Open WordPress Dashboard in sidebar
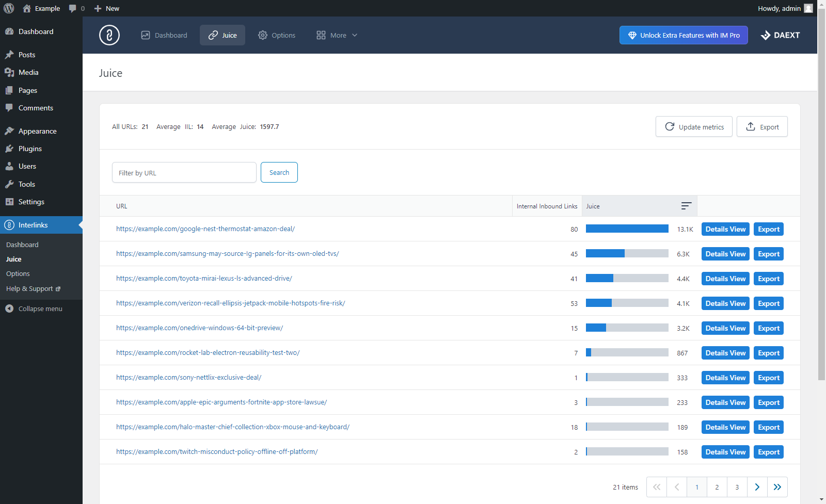This screenshot has width=826, height=504. point(41,31)
